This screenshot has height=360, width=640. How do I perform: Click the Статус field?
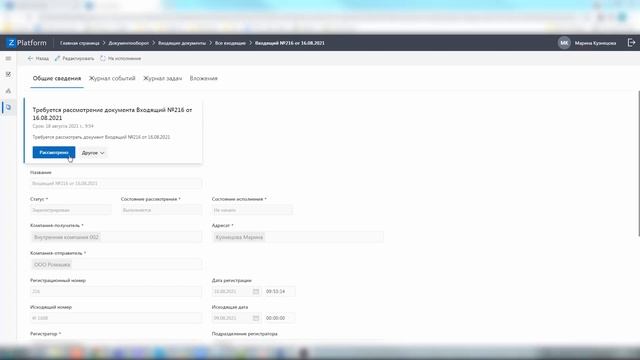(x=71, y=210)
